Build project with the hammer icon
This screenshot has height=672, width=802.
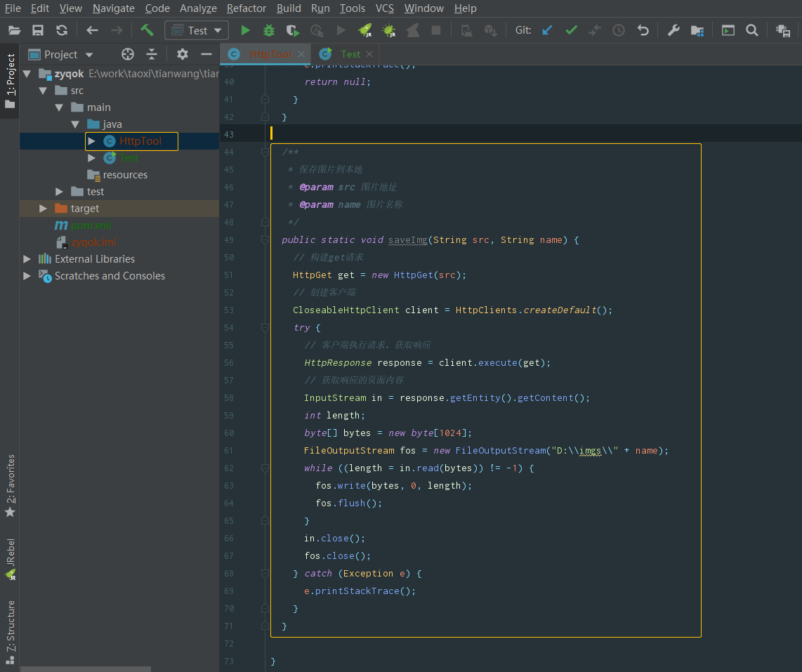pos(147,30)
